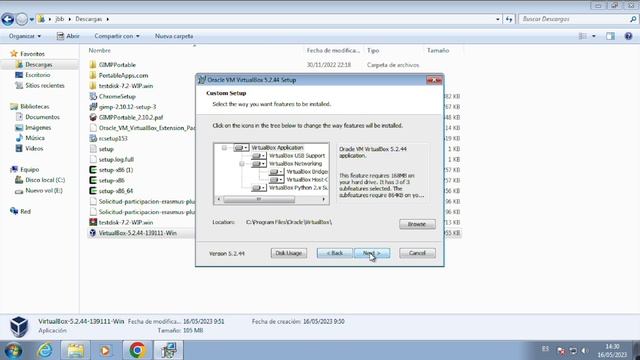Click the feature tree horizontal scrollbar thumb
The image size is (640, 360).
click(258, 199)
